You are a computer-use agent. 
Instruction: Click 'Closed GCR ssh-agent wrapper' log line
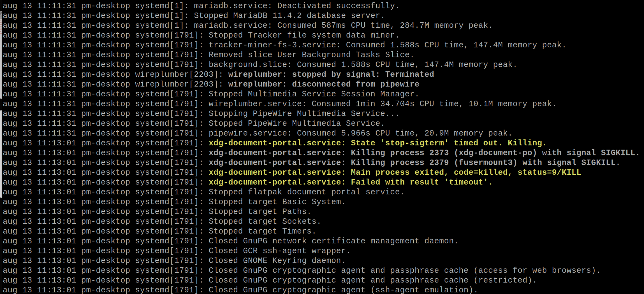point(177,251)
